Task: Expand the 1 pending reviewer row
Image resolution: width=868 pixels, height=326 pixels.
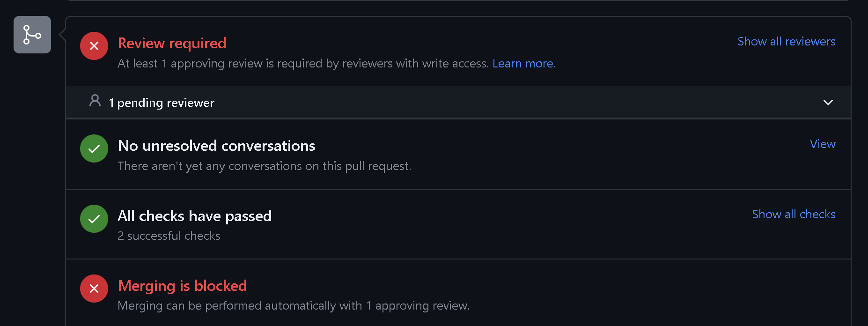Action: pyautogui.click(x=458, y=102)
